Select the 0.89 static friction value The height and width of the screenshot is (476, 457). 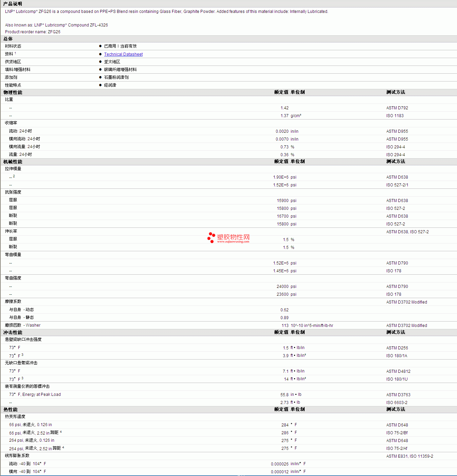[x=285, y=318]
